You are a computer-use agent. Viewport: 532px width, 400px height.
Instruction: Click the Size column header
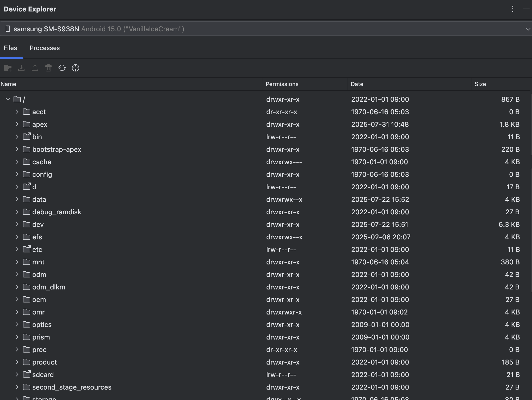pyautogui.click(x=480, y=84)
